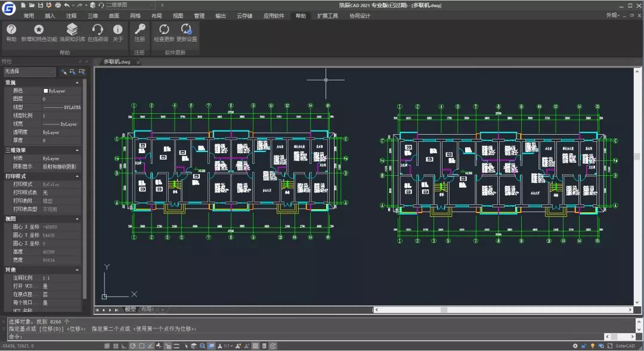Switch to the 布局1 layout tab
The height and width of the screenshot is (351, 644).
pos(147,309)
